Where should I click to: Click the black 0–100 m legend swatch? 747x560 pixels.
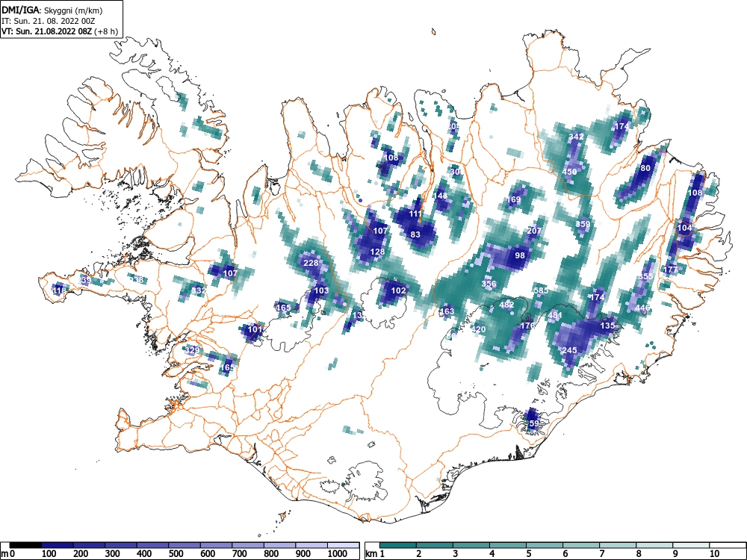pos(25,545)
